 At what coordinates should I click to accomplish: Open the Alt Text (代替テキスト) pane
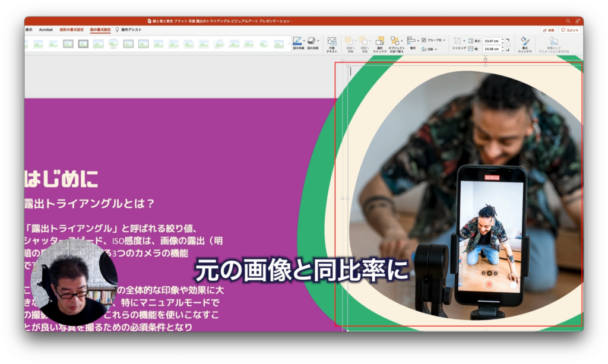[x=332, y=43]
